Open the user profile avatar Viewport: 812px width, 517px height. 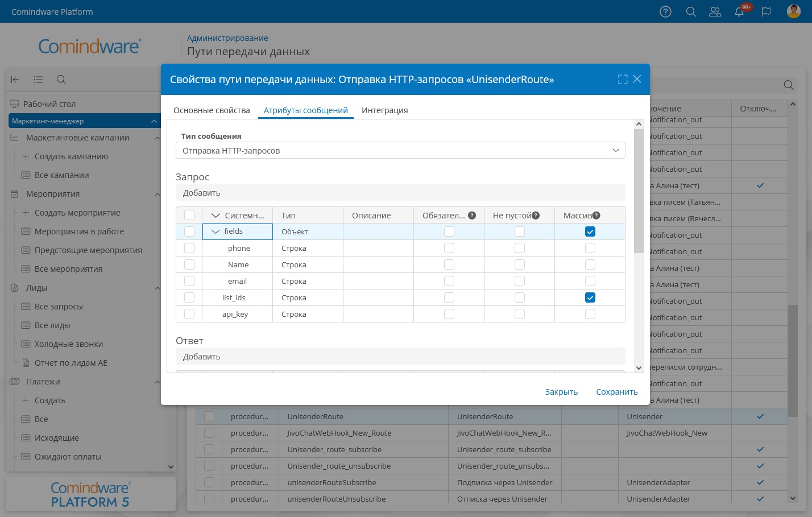[x=793, y=11]
